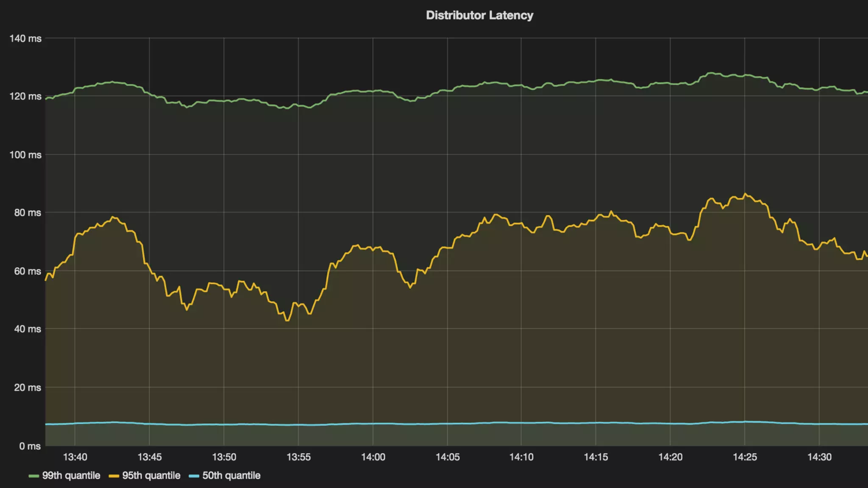Click the 14:00 time axis label

click(373, 457)
